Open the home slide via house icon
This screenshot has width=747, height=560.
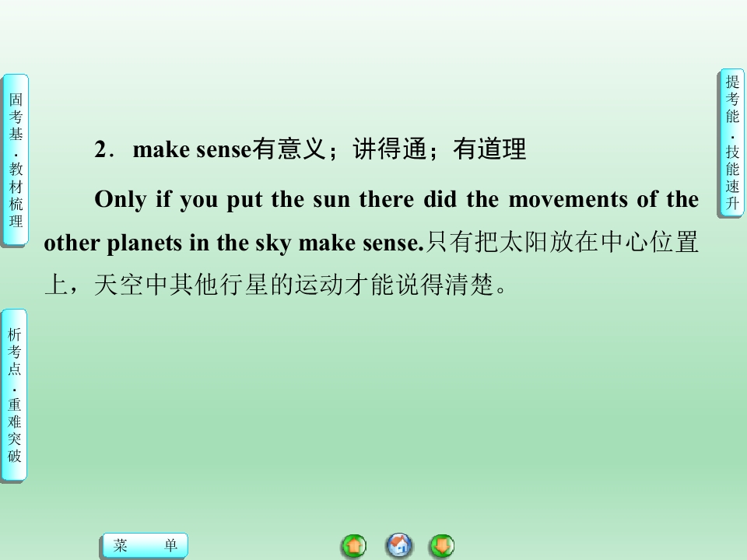tap(398, 546)
